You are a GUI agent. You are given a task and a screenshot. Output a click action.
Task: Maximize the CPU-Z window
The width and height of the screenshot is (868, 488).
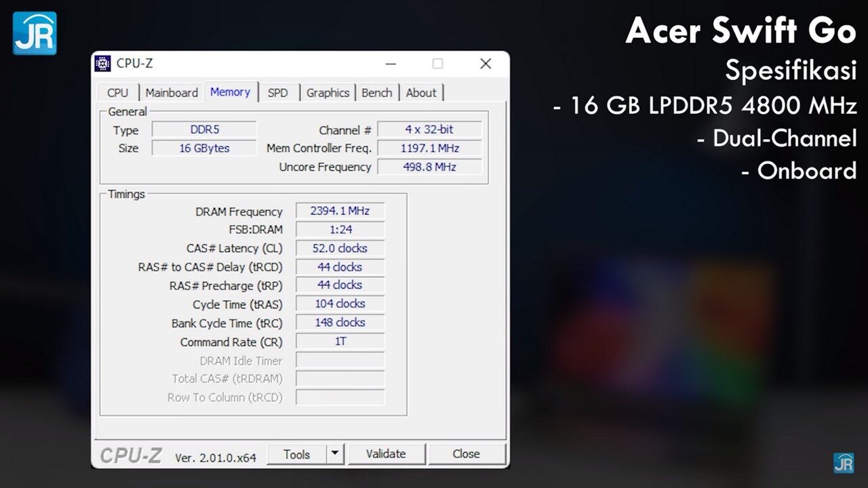(x=437, y=64)
